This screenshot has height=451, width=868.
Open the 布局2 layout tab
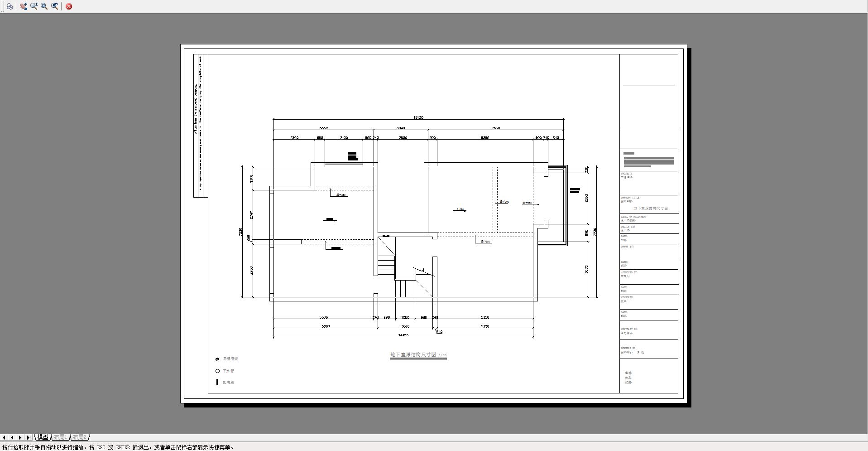coord(79,437)
